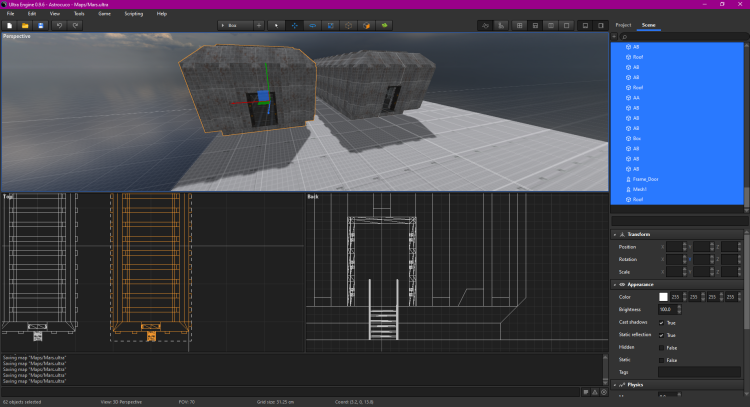Select the Move/translate tool icon
Viewport: 750px width, 407px height.
(x=294, y=24)
